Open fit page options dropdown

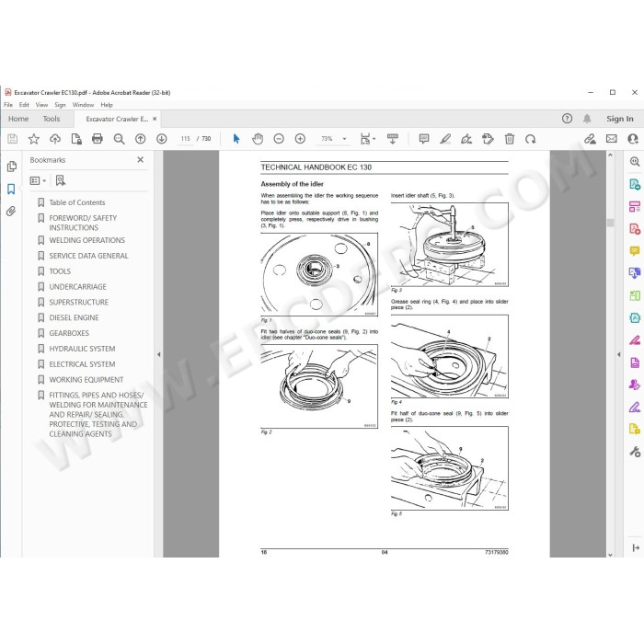[x=368, y=139]
